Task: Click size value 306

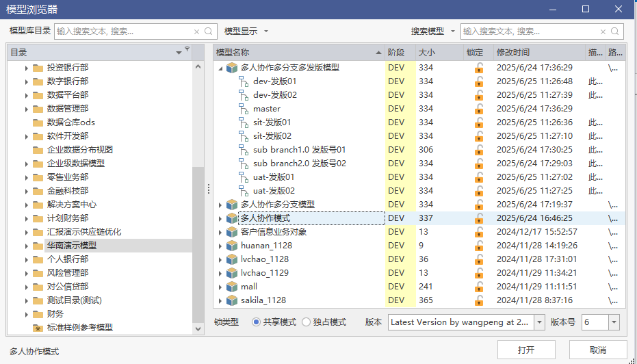Action: (x=426, y=150)
